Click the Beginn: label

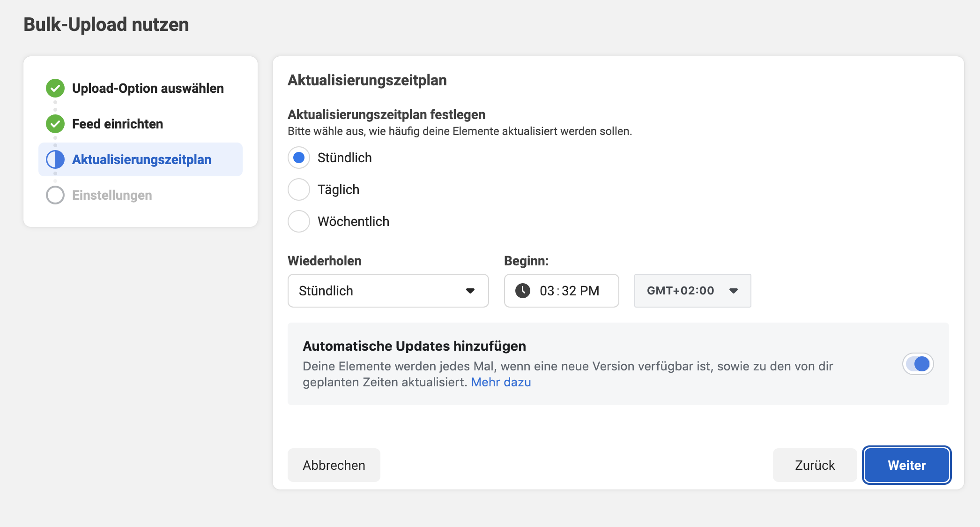coord(527,261)
